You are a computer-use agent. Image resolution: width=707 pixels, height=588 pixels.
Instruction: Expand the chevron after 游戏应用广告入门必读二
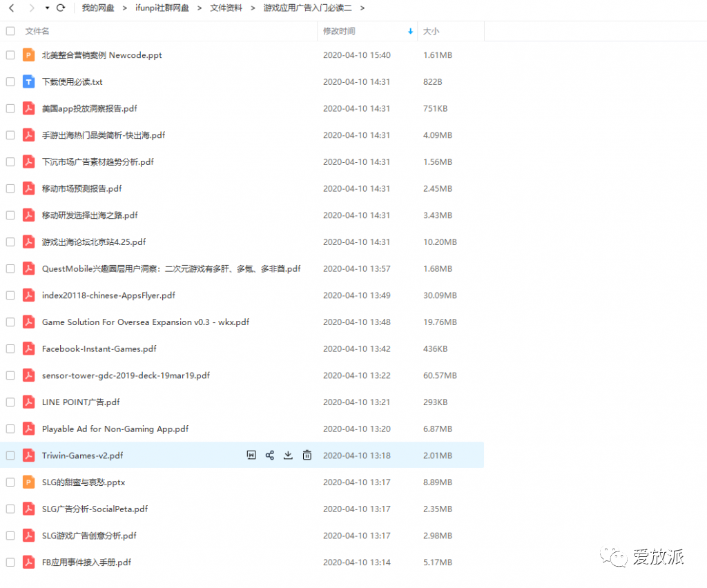tap(362, 8)
